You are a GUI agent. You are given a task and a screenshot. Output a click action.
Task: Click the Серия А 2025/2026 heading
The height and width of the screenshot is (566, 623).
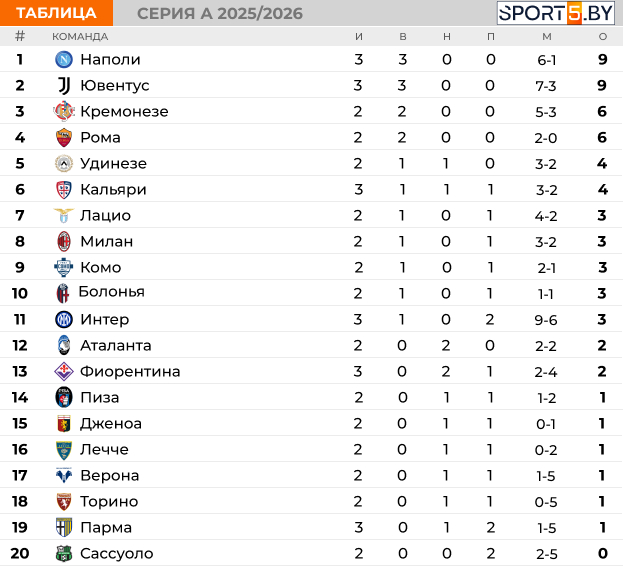(220, 14)
